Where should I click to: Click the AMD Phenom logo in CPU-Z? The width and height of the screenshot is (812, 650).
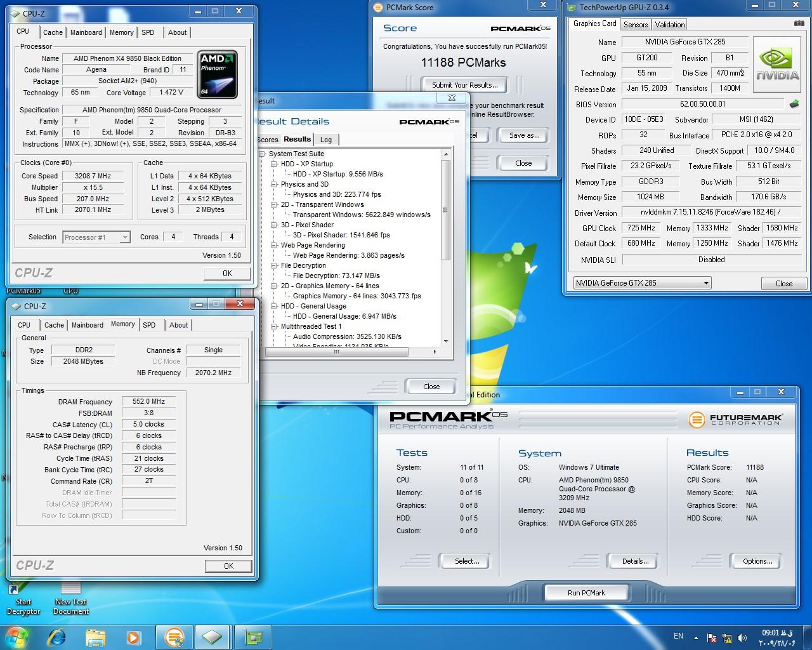tap(218, 74)
